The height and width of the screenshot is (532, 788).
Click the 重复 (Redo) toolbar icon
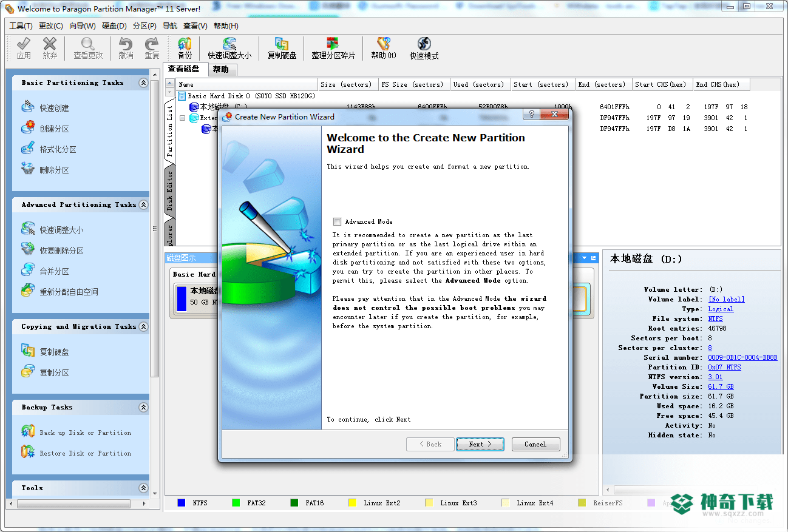pos(152,49)
